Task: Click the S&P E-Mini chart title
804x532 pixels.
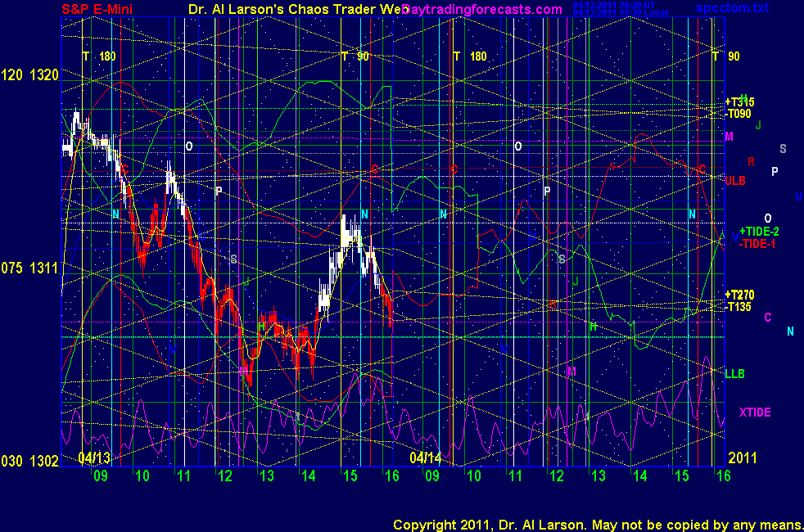Action: (97, 9)
